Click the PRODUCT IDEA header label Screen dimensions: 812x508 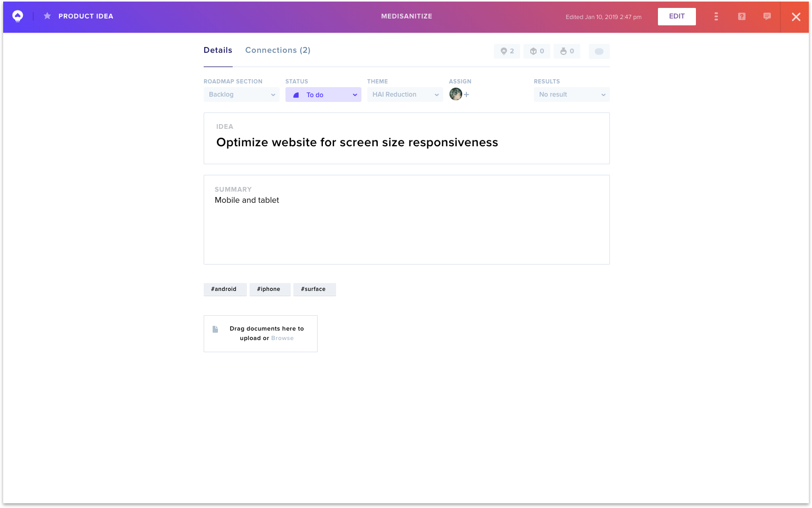click(86, 16)
